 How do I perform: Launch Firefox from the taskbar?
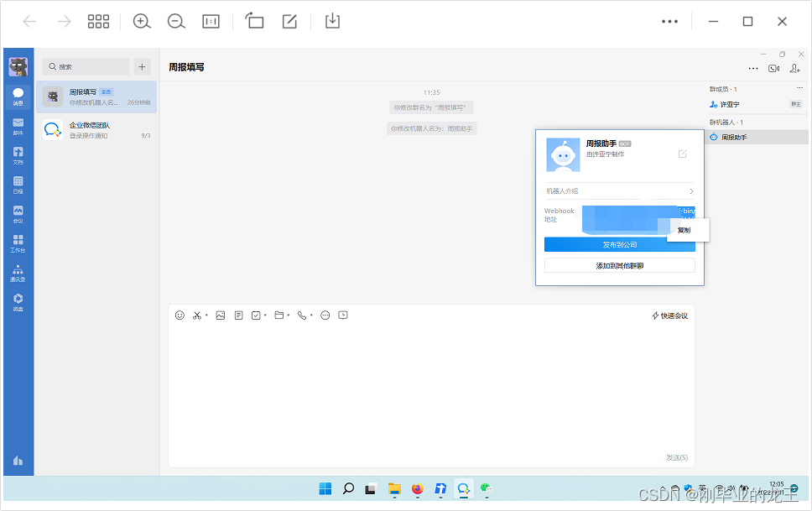tap(418, 488)
